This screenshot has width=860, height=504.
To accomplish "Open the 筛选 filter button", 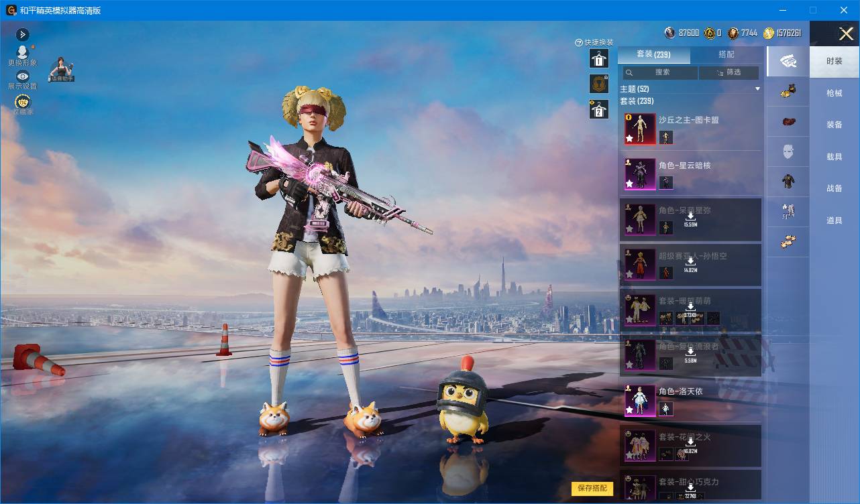I will tap(729, 72).
